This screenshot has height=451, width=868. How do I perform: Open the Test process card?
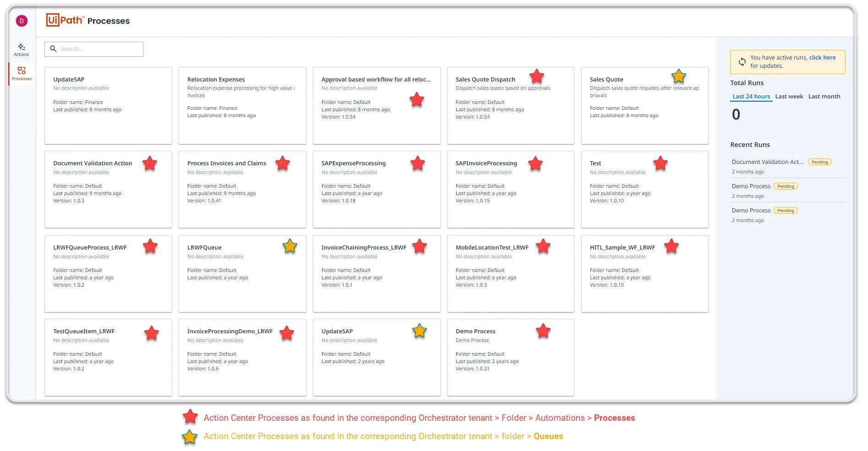tap(645, 190)
